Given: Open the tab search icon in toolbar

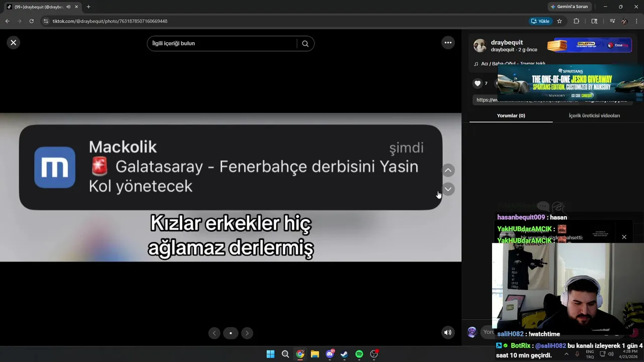Looking at the screenshot, I should coord(594,21).
